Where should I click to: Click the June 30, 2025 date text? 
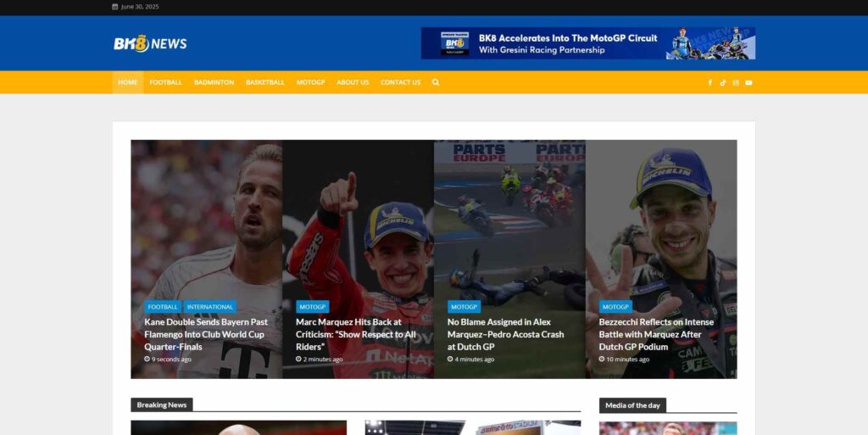click(140, 7)
